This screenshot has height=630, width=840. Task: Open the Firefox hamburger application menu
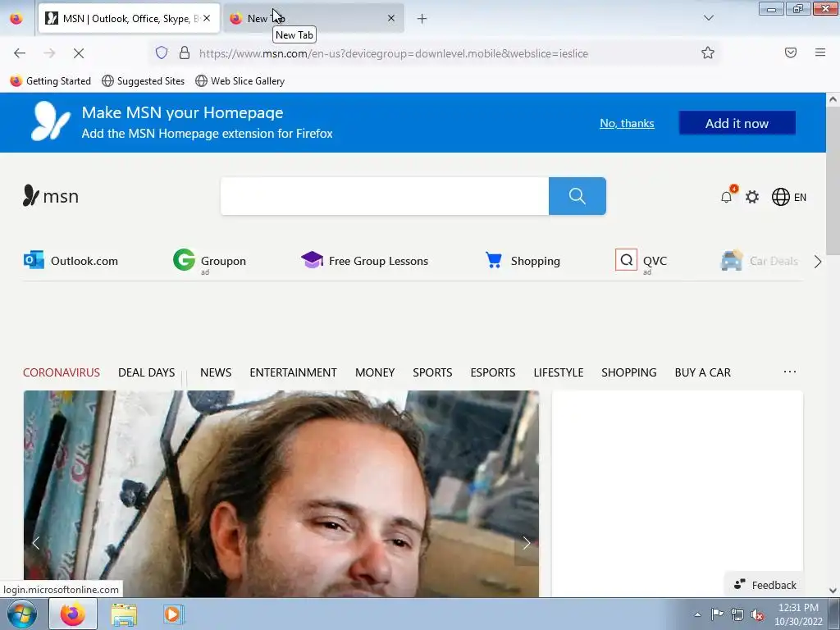coord(820,52)
